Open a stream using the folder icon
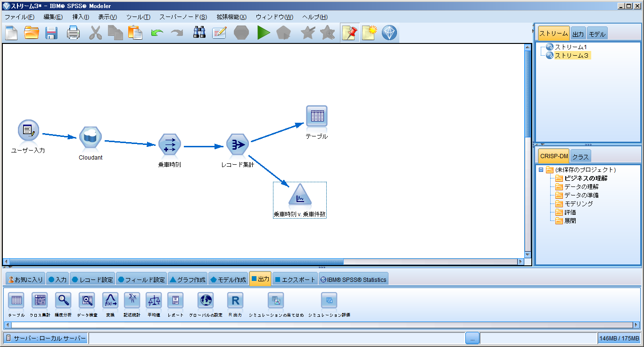 pos(32,33)
